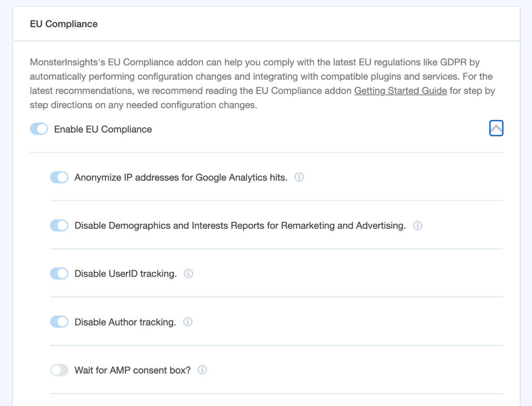Click the info icon next to AMP consent box
532x406 pixels.
202,370
